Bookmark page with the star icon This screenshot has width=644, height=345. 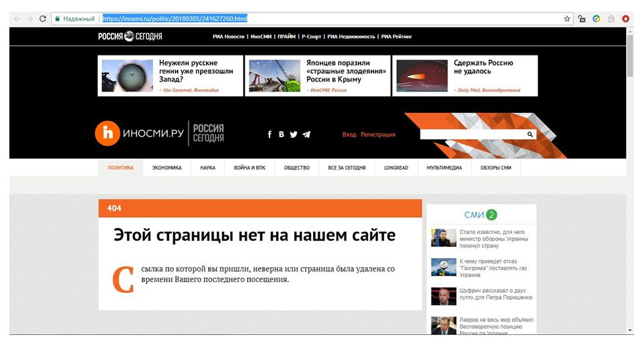567,19
